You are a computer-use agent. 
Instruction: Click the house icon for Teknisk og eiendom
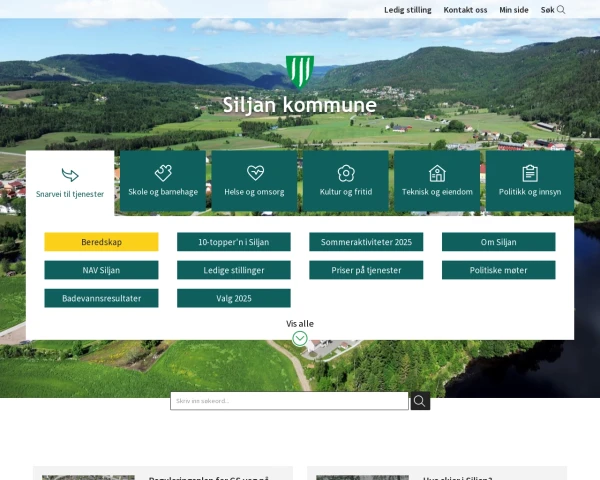(x=437, y=173)
